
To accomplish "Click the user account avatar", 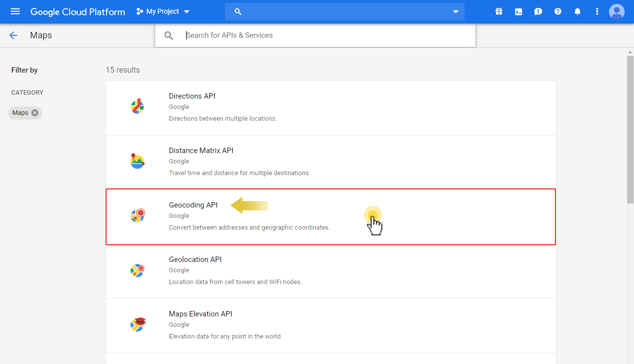I will click(x=617, y=11).
